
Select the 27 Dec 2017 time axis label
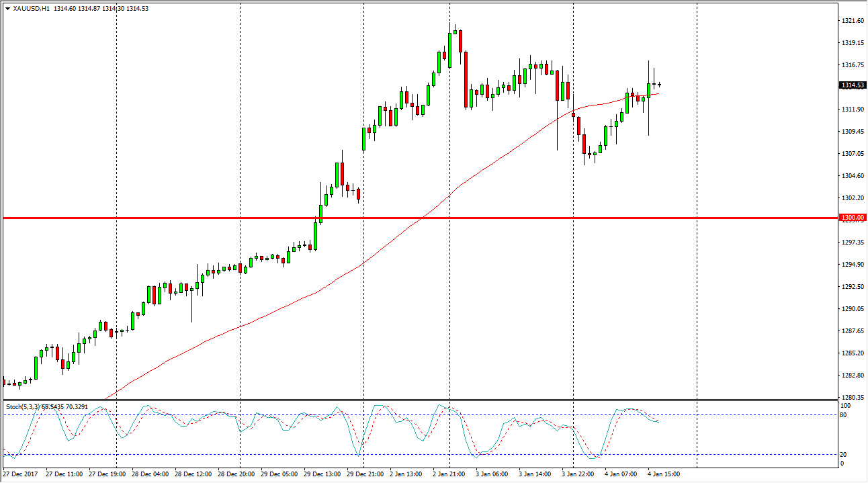click(20, 474)
